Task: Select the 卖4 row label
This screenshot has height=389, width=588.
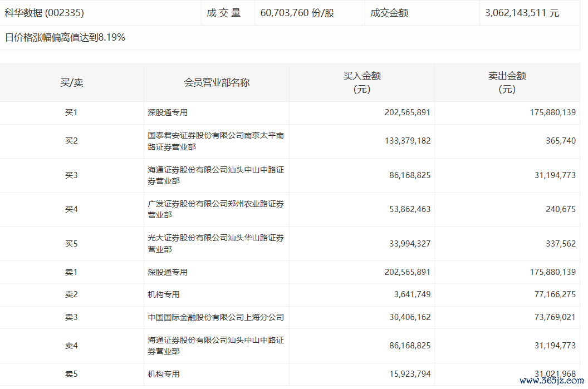Action: [x=71, y=346]
